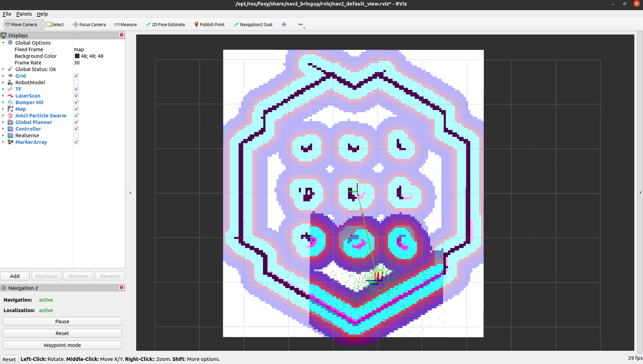Viewport: 643px width, 364px height.
Task: Expand the Global Planner tree item
Action: coord(3,122)
